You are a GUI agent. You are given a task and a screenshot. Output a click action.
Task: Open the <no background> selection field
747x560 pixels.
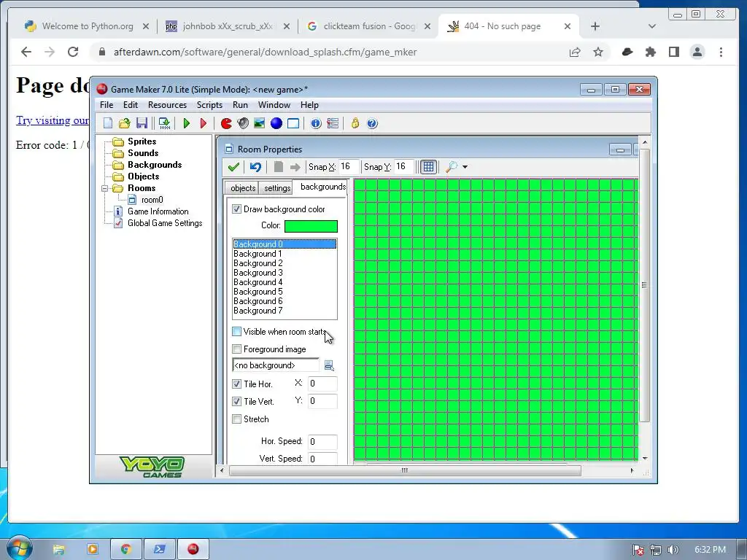click(275, 365)
